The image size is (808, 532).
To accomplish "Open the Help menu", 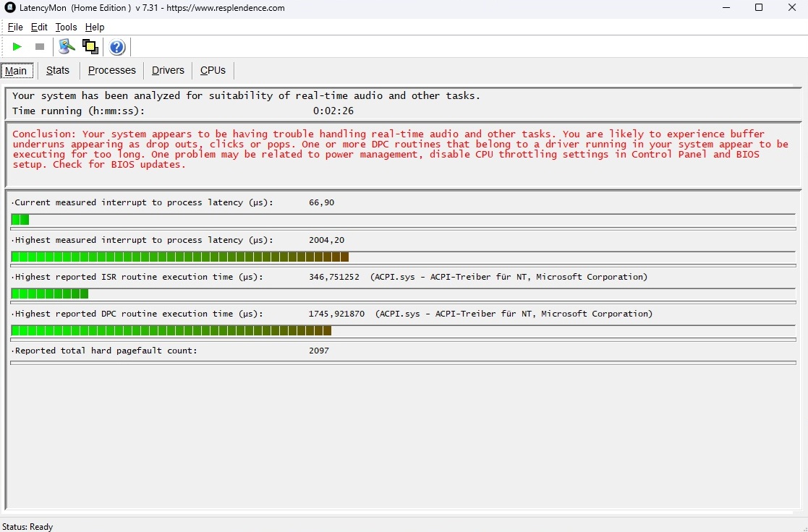I will click(x=95, y=27).
